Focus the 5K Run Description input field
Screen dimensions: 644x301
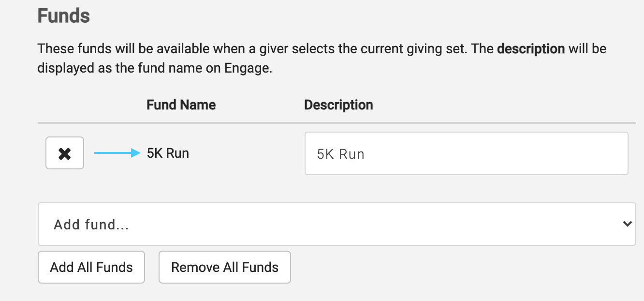466,153
